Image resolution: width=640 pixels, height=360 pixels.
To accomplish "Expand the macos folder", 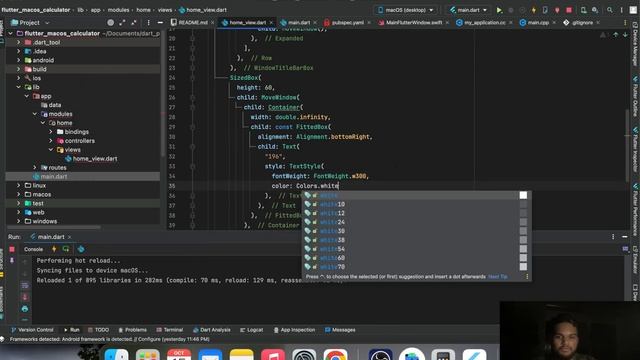I will [x=18, y=194].
